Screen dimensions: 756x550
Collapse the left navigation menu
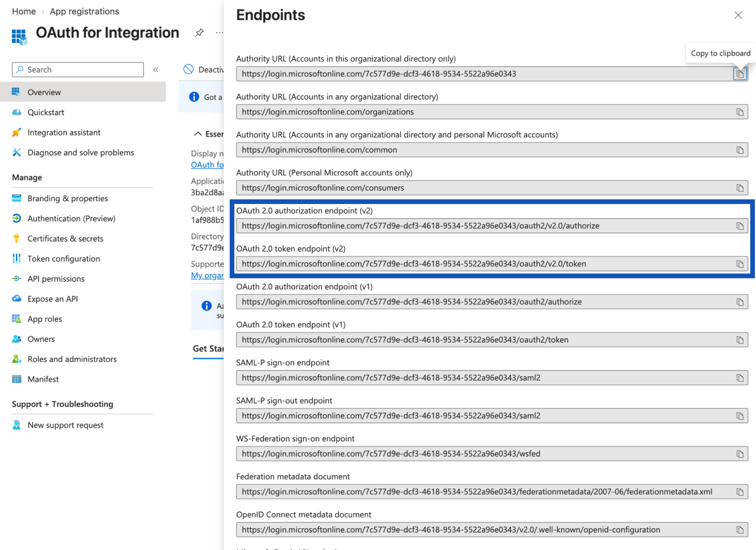pos(156,70)
